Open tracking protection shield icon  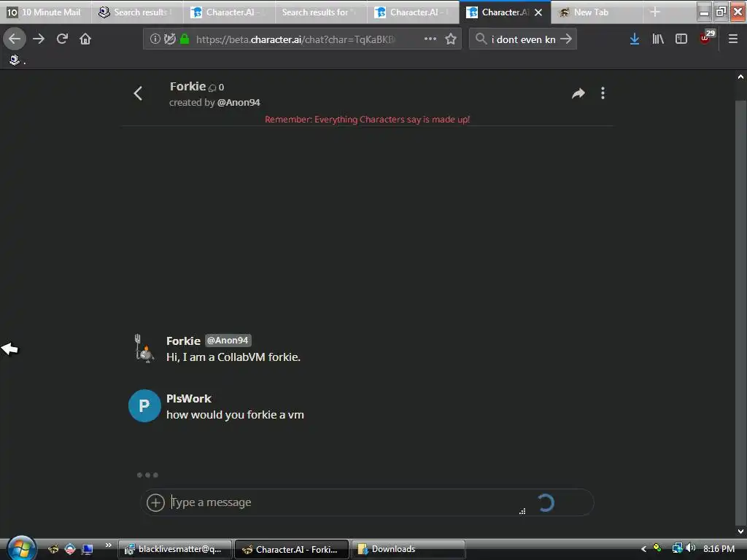click(169, 39)
